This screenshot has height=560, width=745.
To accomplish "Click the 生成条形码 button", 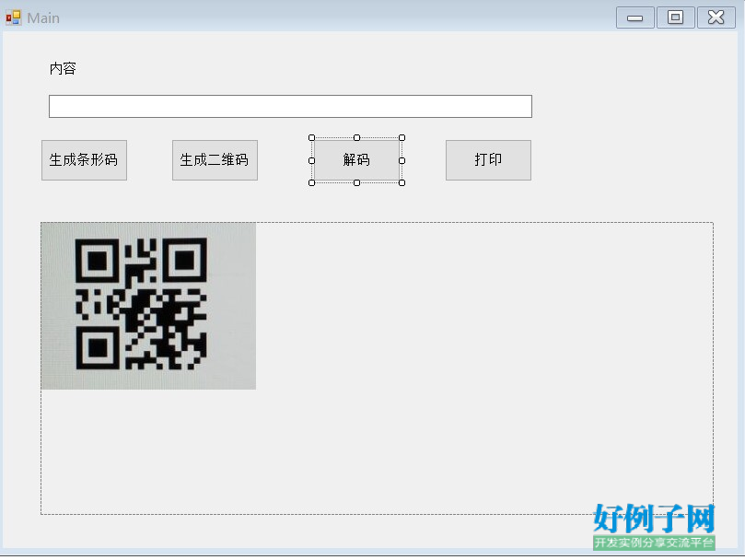I will [x=84, y=160].
